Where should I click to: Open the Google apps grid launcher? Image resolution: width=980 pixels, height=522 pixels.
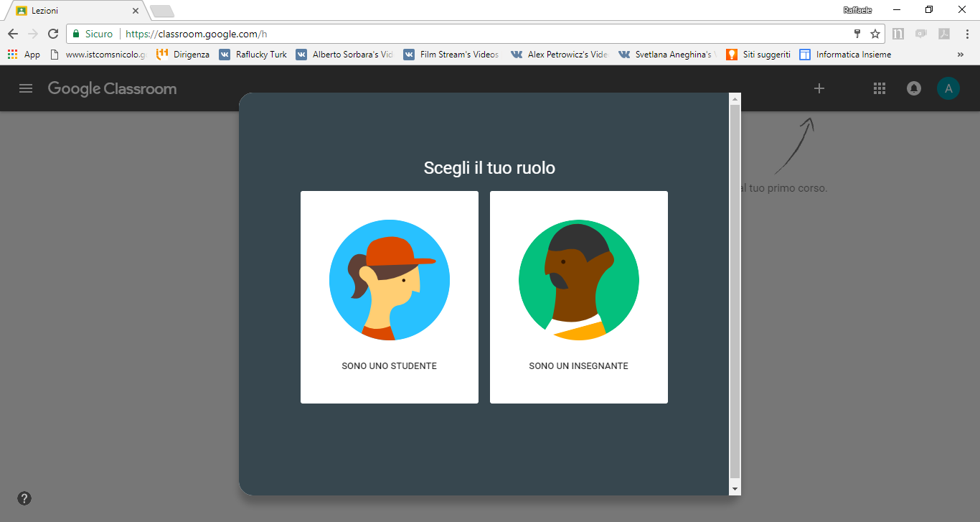coord(880,88)
